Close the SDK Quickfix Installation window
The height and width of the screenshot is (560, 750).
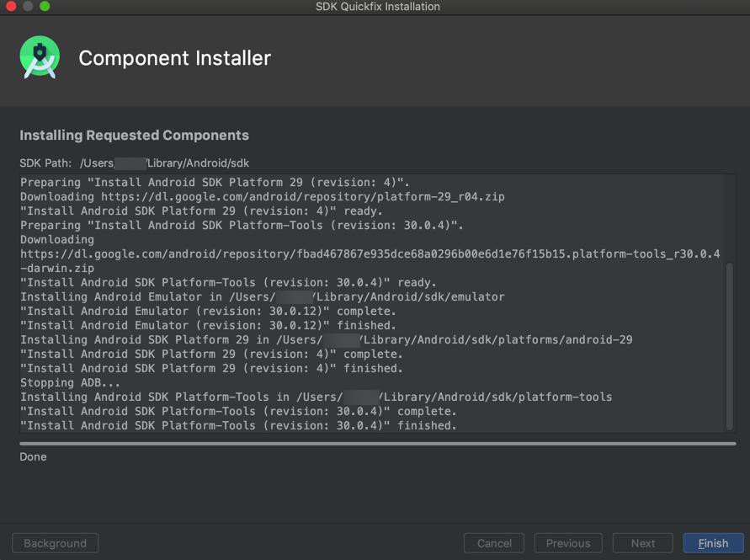click(11, 6)
